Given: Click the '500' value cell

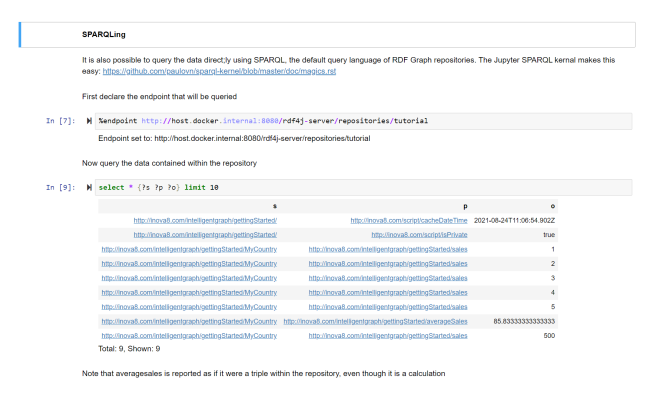Looking at the screenshot, I should tap(549, 336).
